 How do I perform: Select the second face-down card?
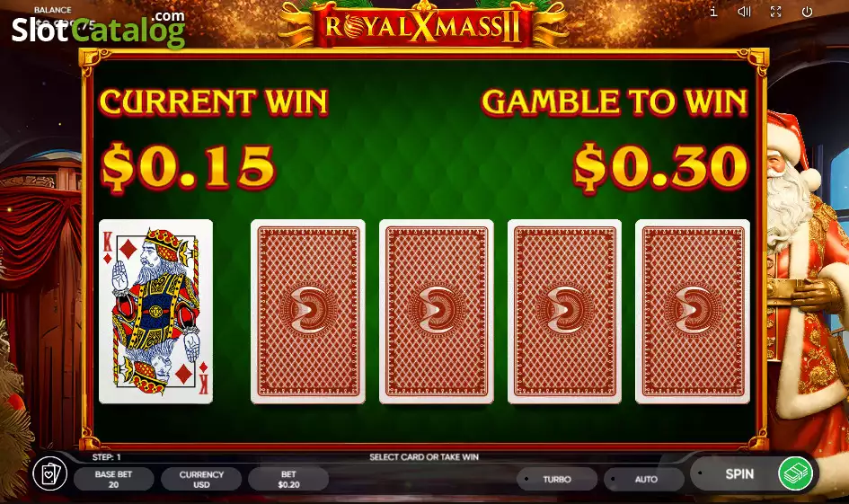437,311
